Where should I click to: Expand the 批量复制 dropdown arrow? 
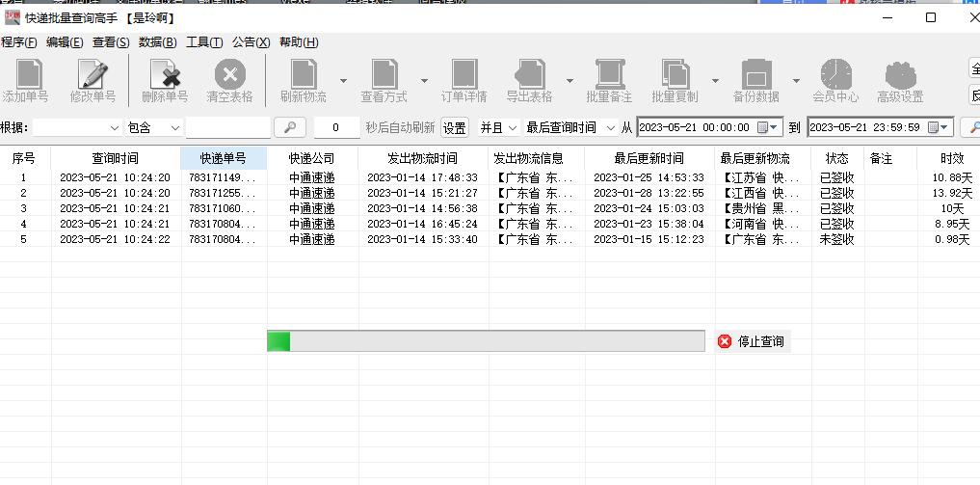pos(715,81)
